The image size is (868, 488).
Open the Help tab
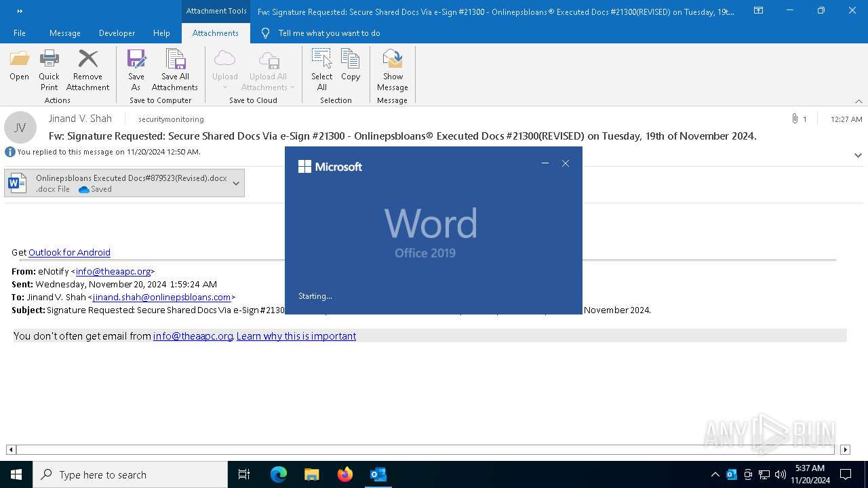click(161, 33)
